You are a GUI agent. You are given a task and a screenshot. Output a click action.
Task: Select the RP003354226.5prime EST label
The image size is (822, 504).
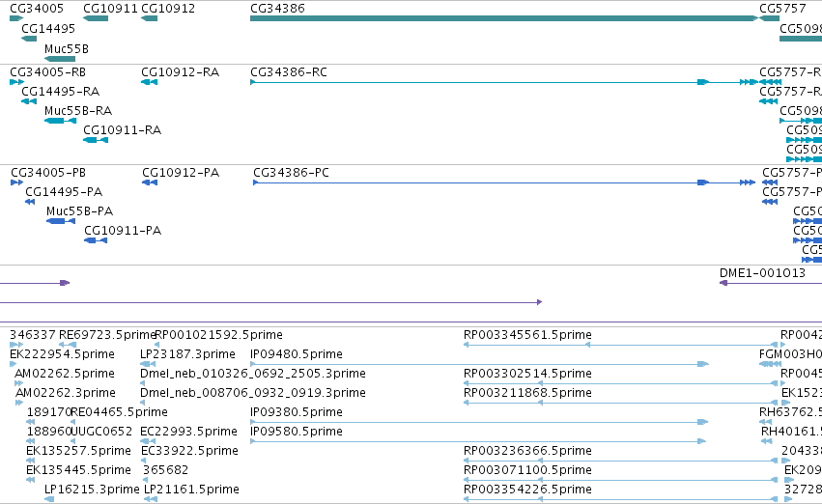click(528, 490)
